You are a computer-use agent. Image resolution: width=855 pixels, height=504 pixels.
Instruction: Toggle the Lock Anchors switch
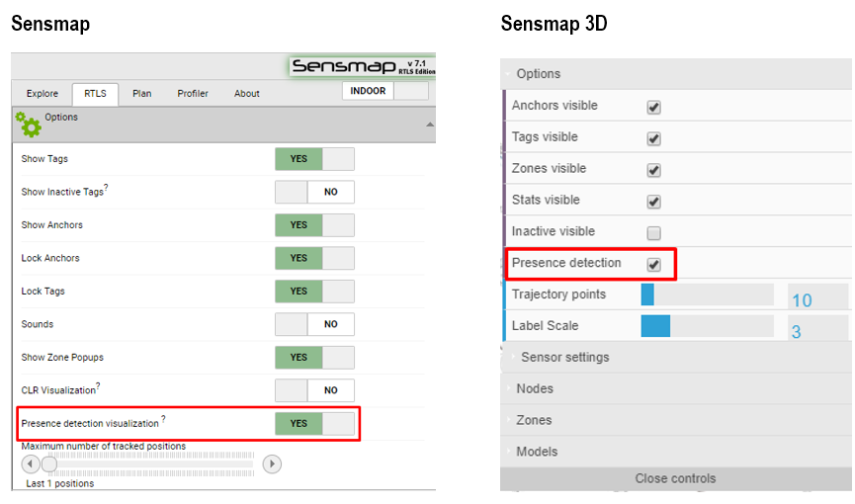tap(314, 258)
